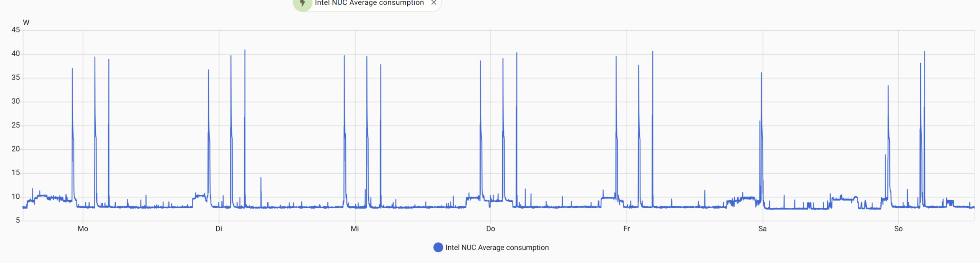This screenshot has width=980, height=263.
Task: Click the Do axis label
Action: click(x=491, y=229)
